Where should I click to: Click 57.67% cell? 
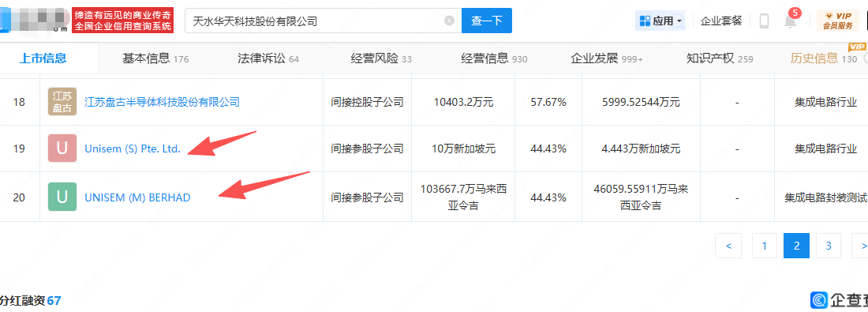coord(548,102)
